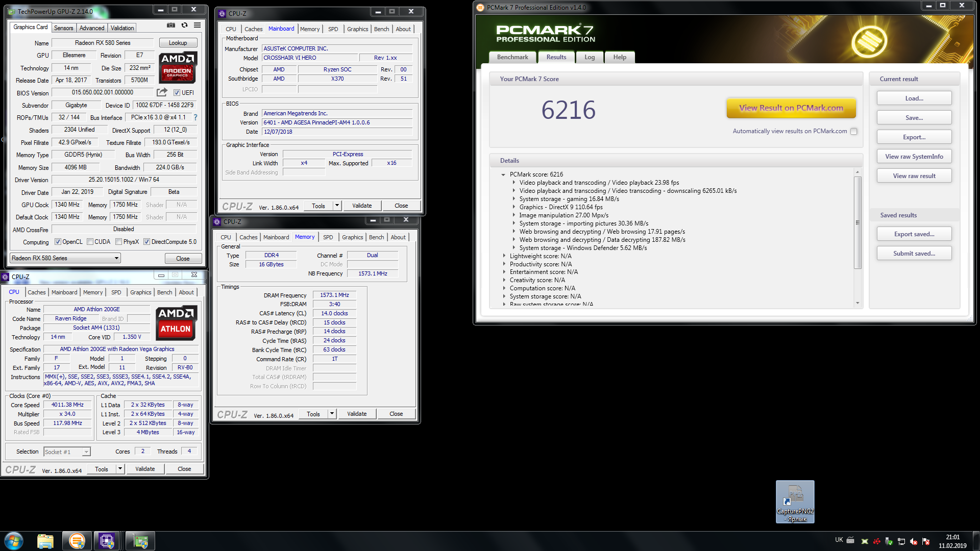The width and height of the screenshot is (980, 551).
Task: Click the red molecule tray icon
Action: 877,541
